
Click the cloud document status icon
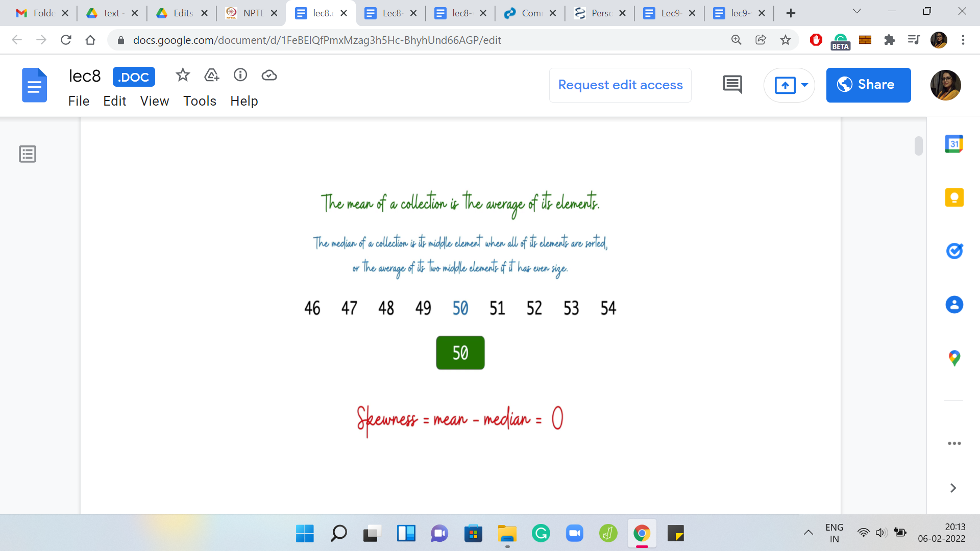269,76
